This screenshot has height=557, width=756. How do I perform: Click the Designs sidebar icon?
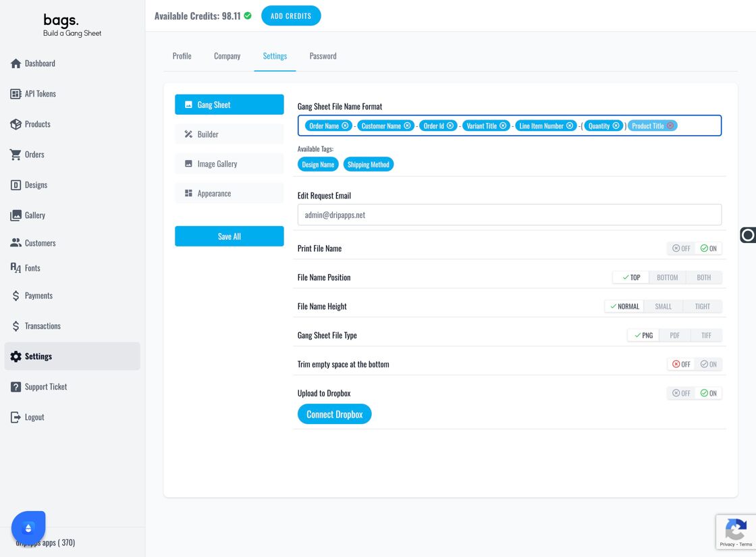(x=16, y=185)
